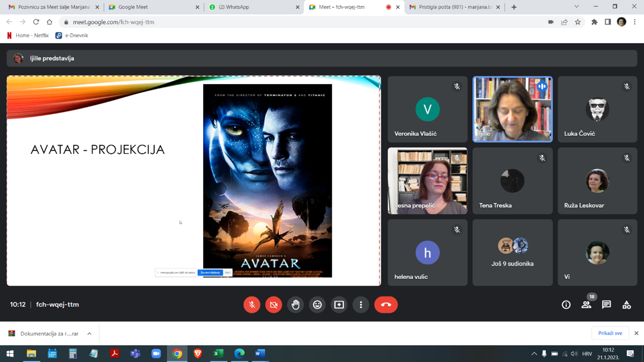Click the present now screen icon
Screen dimensions: 644x362
(339, 304)
